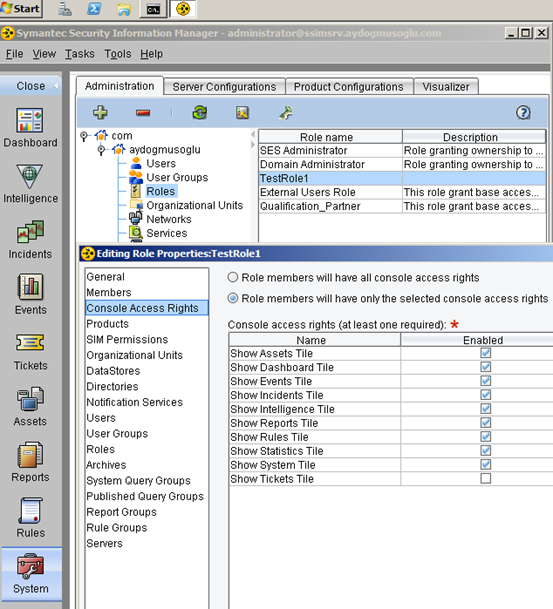Select Domain Administrator role row

coord(402,164)
